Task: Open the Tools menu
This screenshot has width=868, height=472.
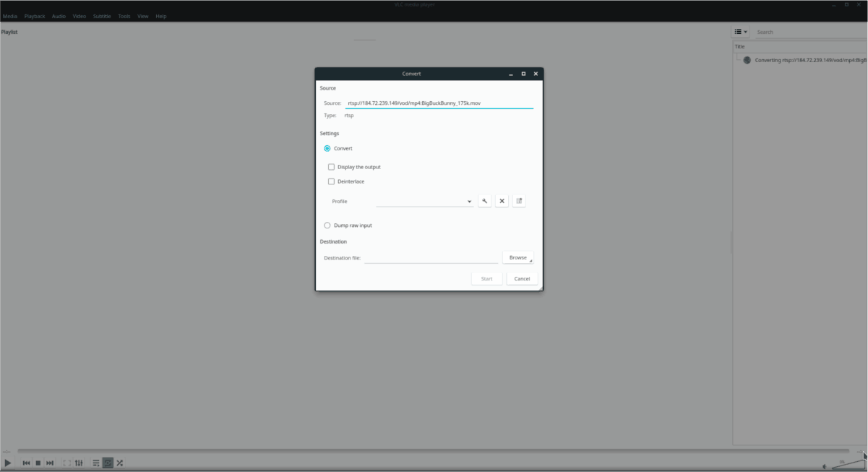Action: (124, 16)
